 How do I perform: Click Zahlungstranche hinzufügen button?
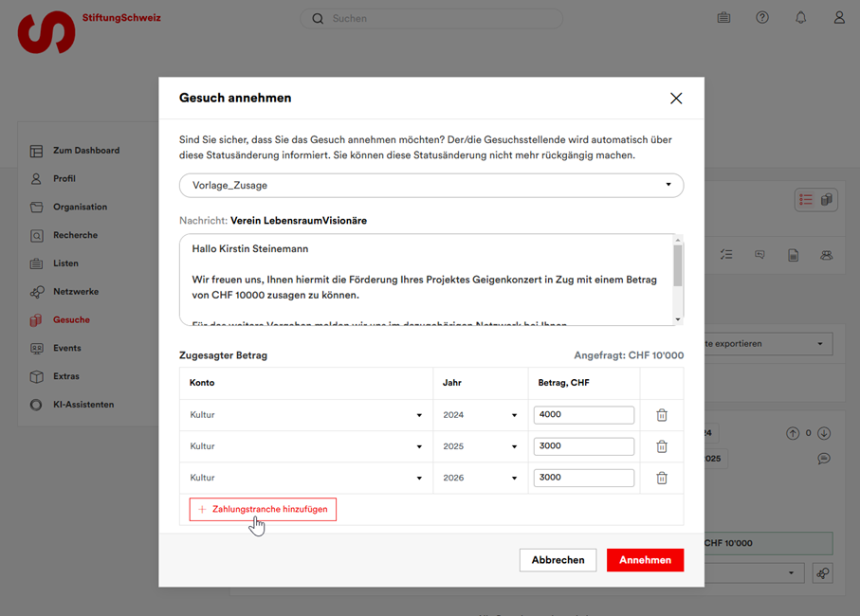coord(263,510)
